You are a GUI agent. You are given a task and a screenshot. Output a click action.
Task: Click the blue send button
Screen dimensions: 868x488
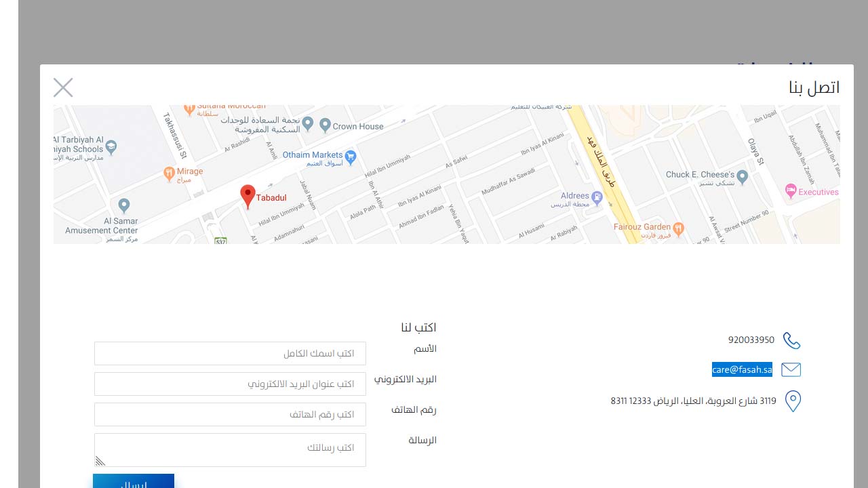[x=134, y=481]
